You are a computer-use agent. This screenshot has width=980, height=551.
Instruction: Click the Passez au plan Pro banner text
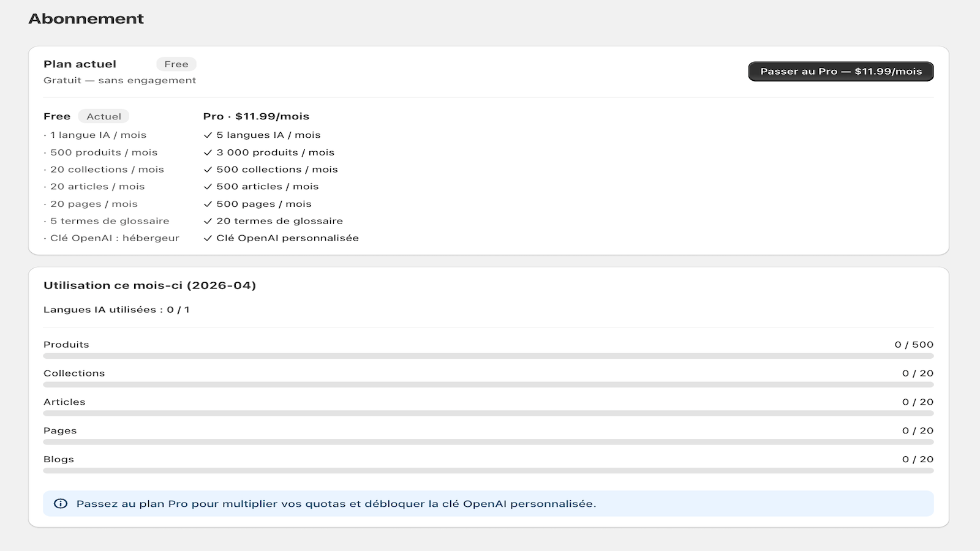[x=336, y=504]
